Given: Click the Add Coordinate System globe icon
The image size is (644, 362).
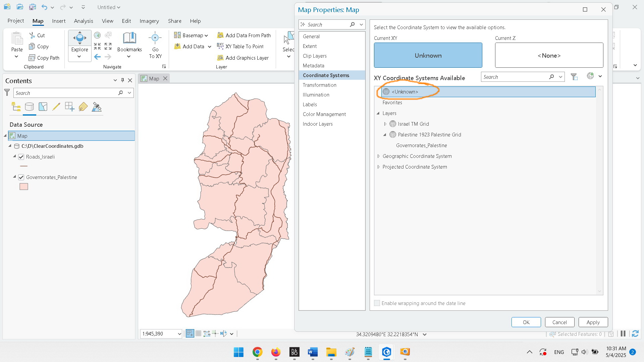Looking at the screenshot, I should [x=590, y=76].
